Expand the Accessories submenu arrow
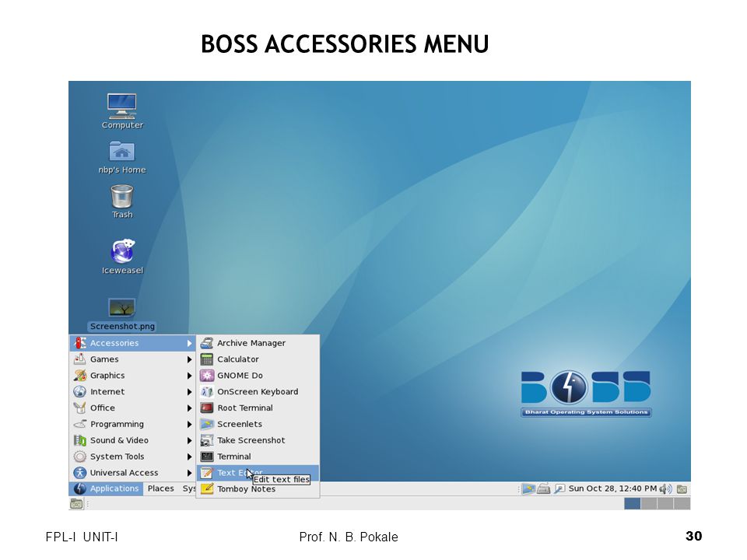 point(189,343)
